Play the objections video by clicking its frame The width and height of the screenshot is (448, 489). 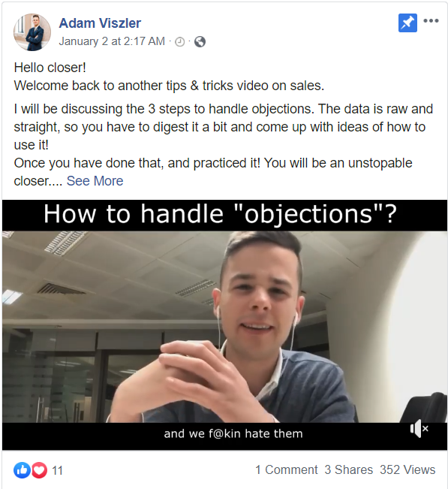(224, 327)
